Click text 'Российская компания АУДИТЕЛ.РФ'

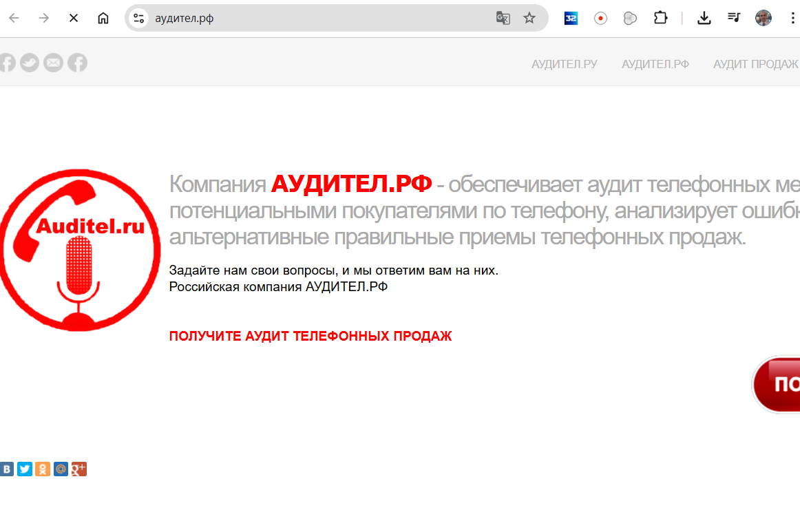click(278, 287)
